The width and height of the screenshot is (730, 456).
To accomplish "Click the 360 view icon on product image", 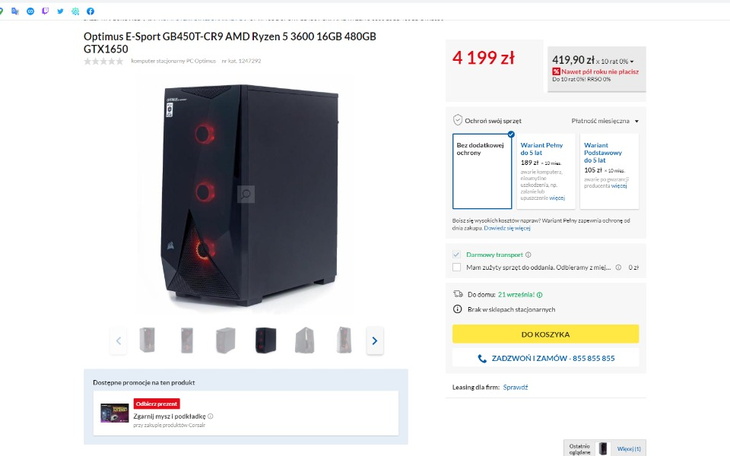I will [x=246, y=193].
